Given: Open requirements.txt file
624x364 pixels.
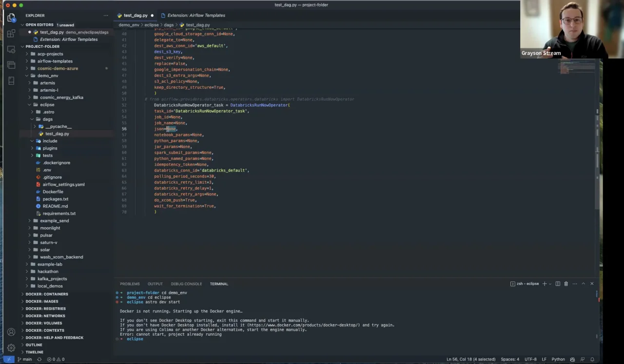Looking at the screenshot, I should 59,213.
